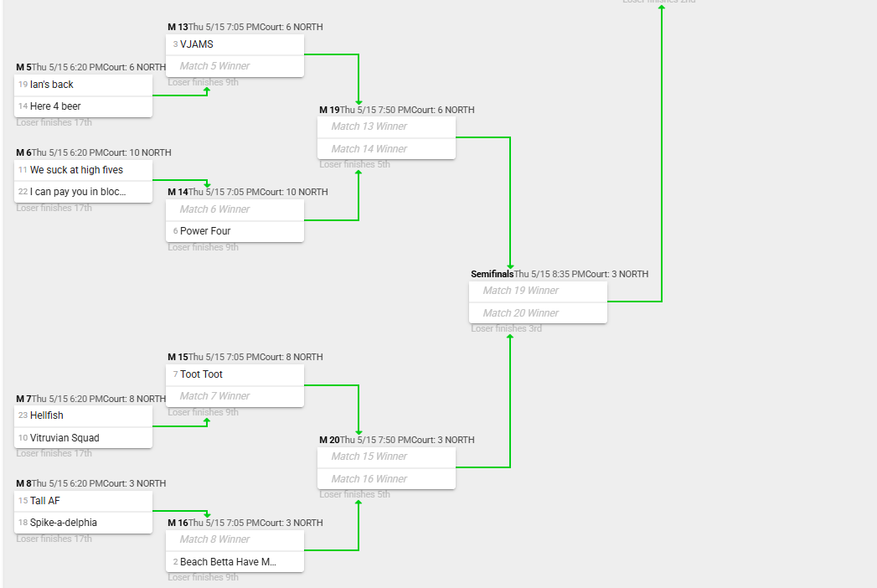Viewport: 877px width, 588px height.
Task: Select the Match 20 Winner semifinal slot
Action: (x=538, y=313)
